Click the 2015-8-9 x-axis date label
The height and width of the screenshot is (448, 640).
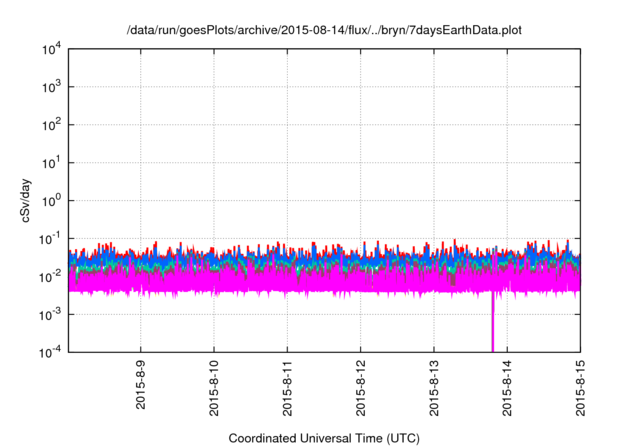coord(140,384)
